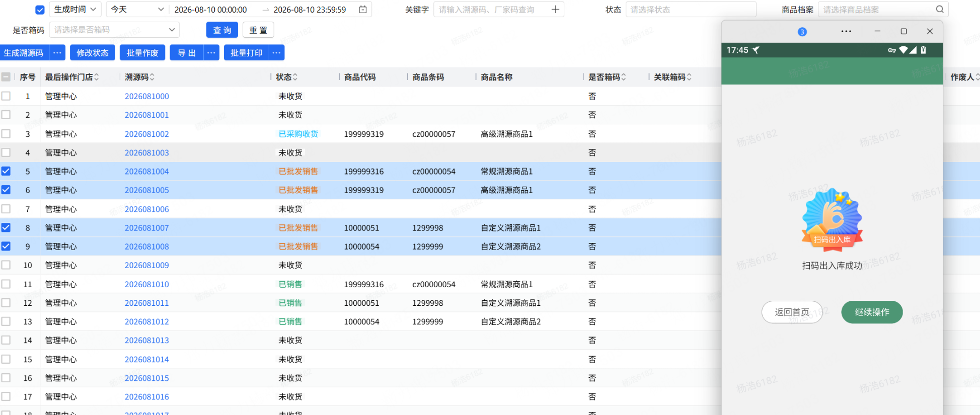This screenshot has width=980, height=415.
Task: Click the 批量作废 button
Action: (x=142, y=53)
